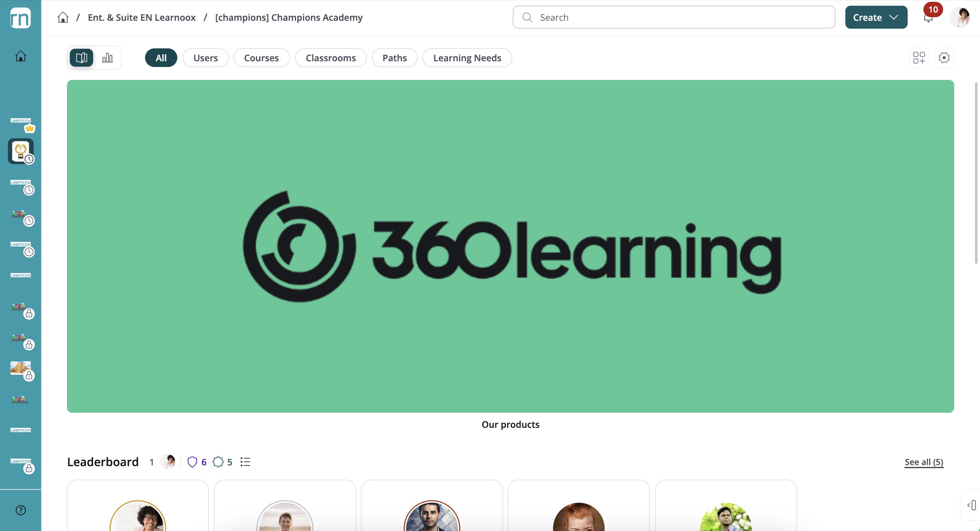Go to home via sidebar house icon
Screen dimensions: 980x531
20,56
